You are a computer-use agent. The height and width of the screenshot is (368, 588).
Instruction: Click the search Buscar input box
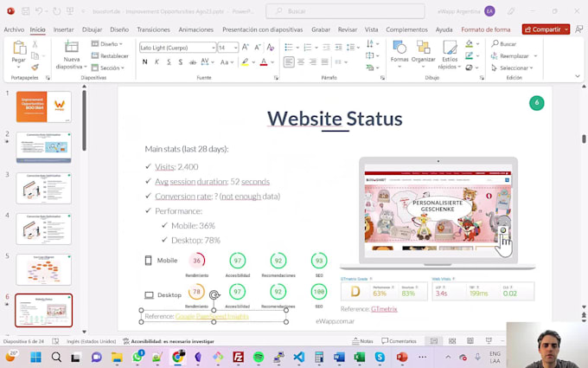pos(345,11)
